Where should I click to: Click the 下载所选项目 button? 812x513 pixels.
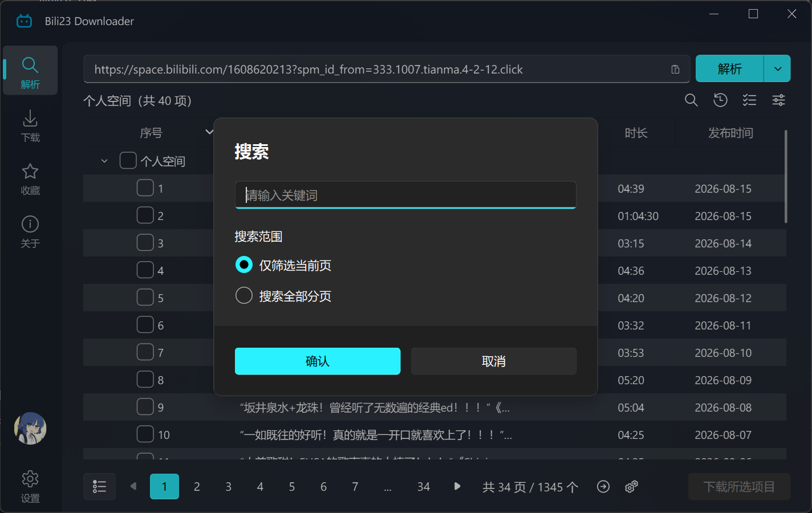coord(739,487)
